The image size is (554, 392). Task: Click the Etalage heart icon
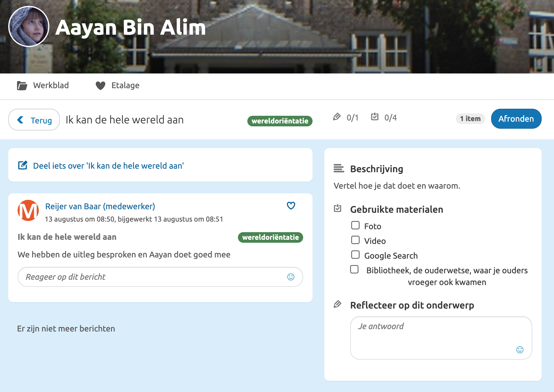(101, 85)
